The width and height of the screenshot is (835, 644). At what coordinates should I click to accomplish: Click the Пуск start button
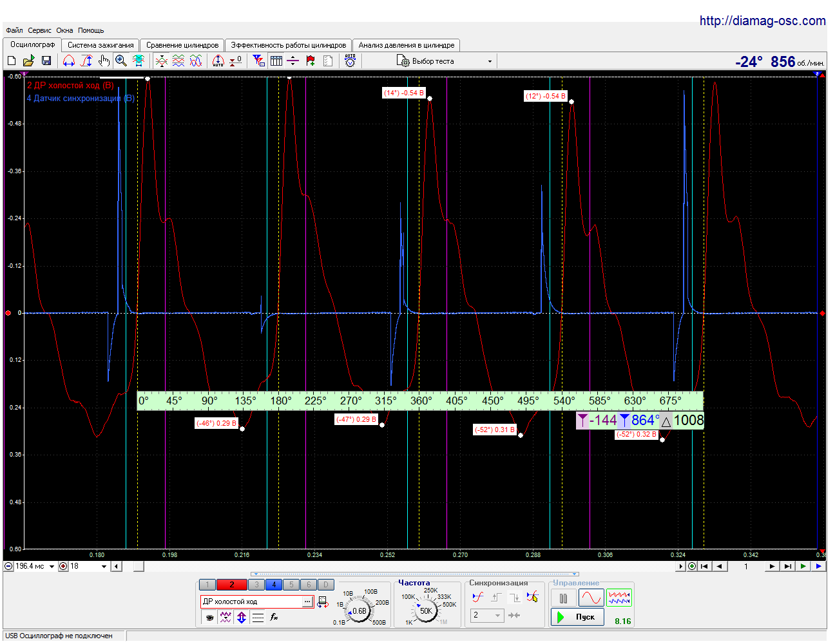(578, 617)
